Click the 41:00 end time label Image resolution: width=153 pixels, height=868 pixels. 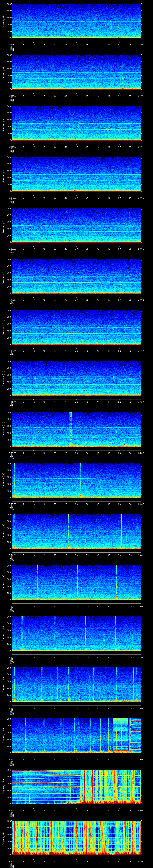pyautogui.click(x=141, y=861)
